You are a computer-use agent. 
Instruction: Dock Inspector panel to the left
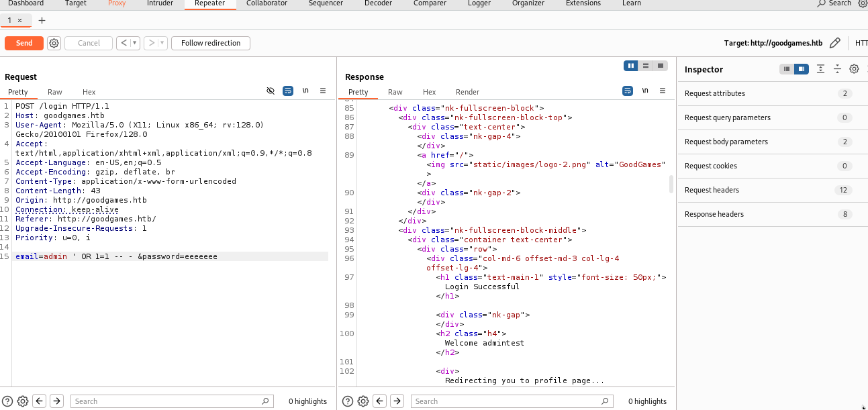coord(787,69)
